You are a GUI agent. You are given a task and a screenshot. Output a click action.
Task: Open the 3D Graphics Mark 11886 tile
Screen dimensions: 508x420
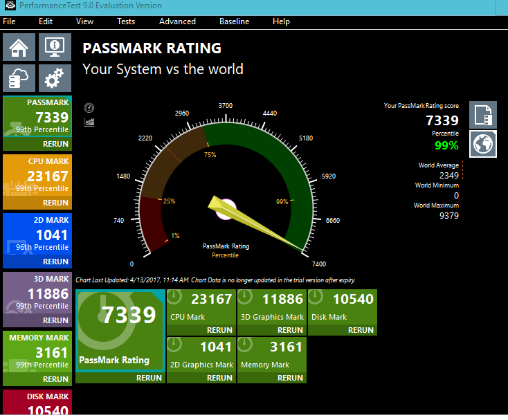point(272,307)
